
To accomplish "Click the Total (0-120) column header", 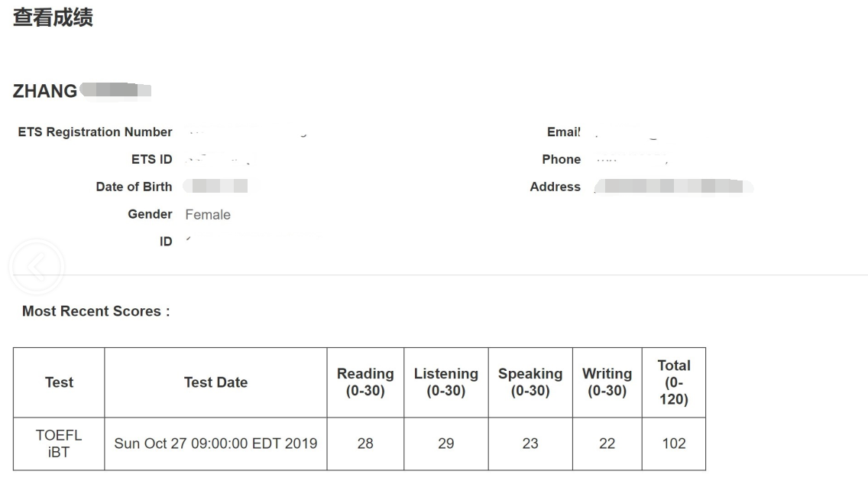I will tap(674, 382).
